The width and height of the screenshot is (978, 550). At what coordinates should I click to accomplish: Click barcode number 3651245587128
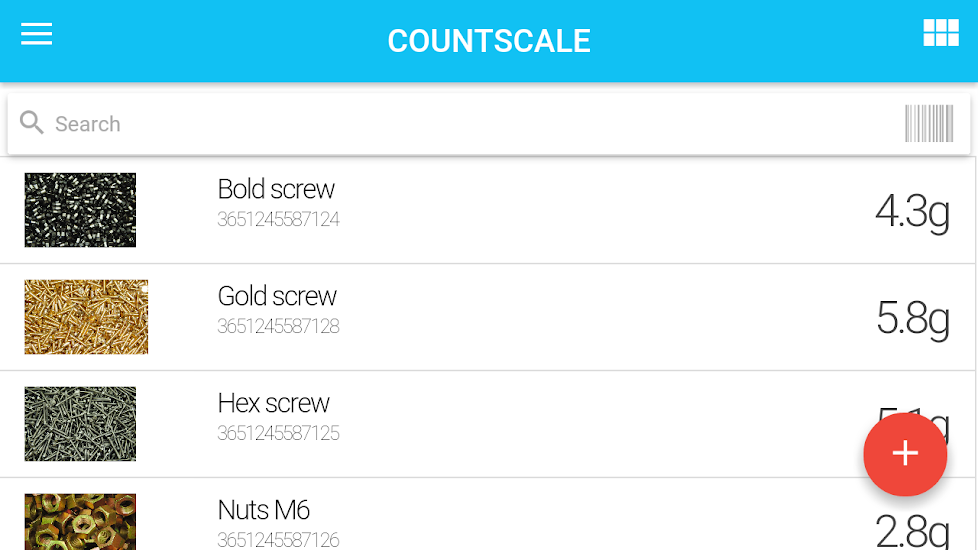point(278,327)
